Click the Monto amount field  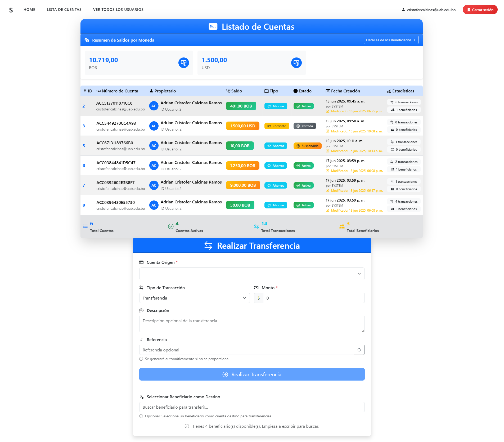[314, 298]
